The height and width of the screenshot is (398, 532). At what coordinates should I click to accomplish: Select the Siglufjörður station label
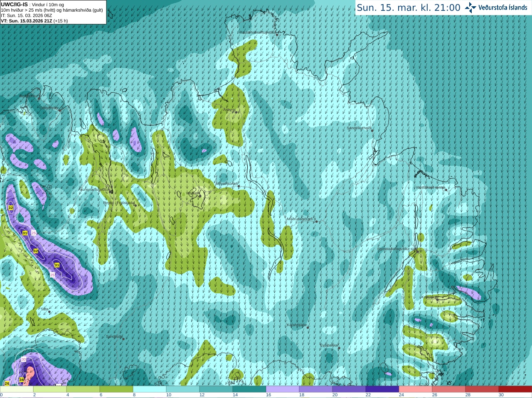pyautogui.click(x=29, y=96)
